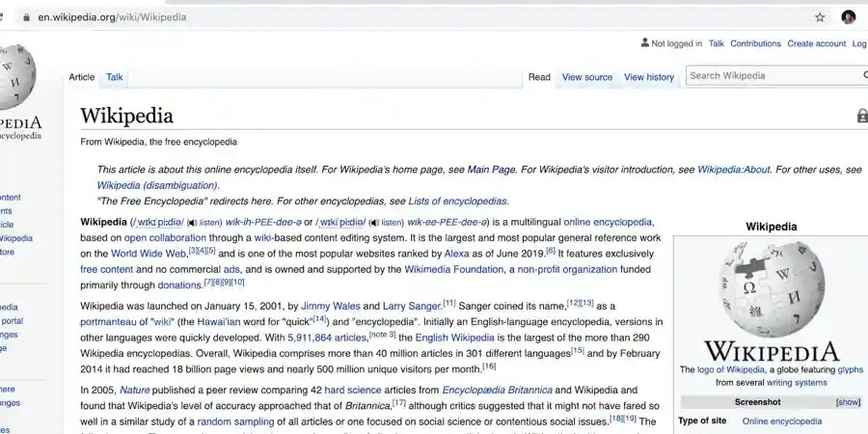Click citation reference [6] after June 2019
This screenshot has height=434, width=868.
[x=551, y=250]
